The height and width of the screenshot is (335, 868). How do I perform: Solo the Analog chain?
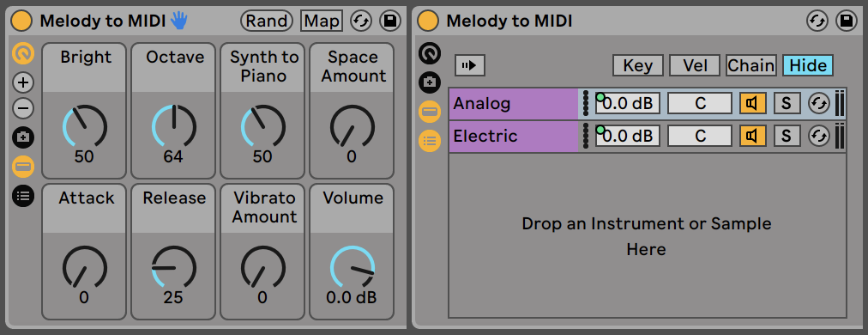pos(787,103)
